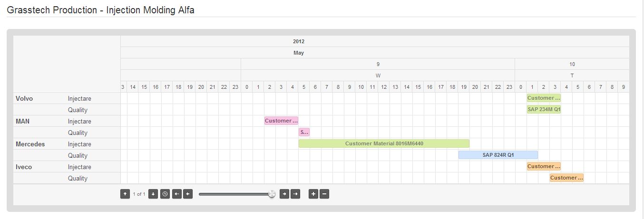Click the May month header

coord(299,53)
